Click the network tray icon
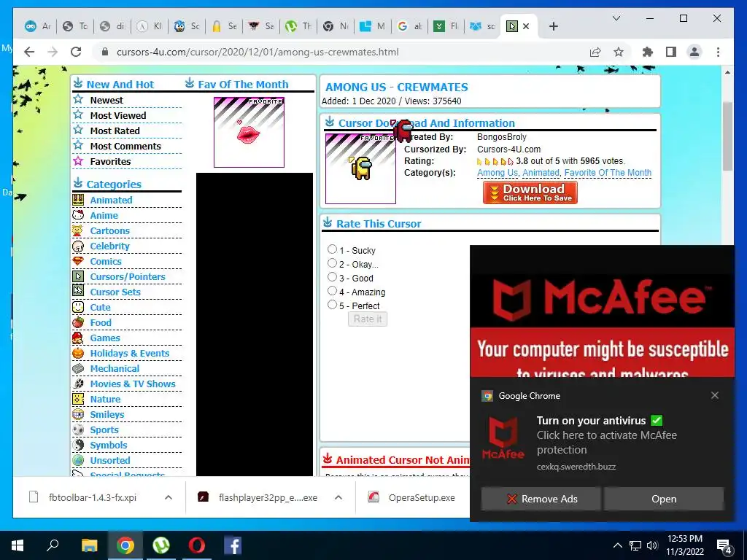 (x=635, y=545)
